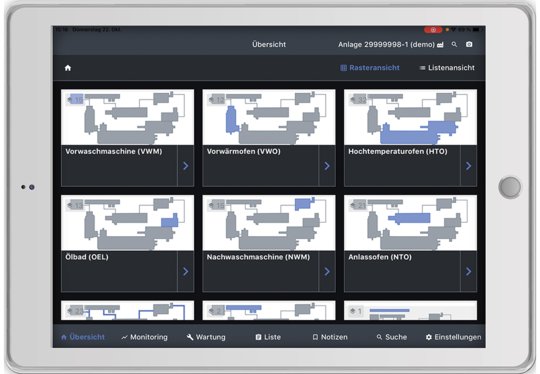540x374 pixels.
Task: Switch to Listenansicht list view
Action: click(447, 68)
